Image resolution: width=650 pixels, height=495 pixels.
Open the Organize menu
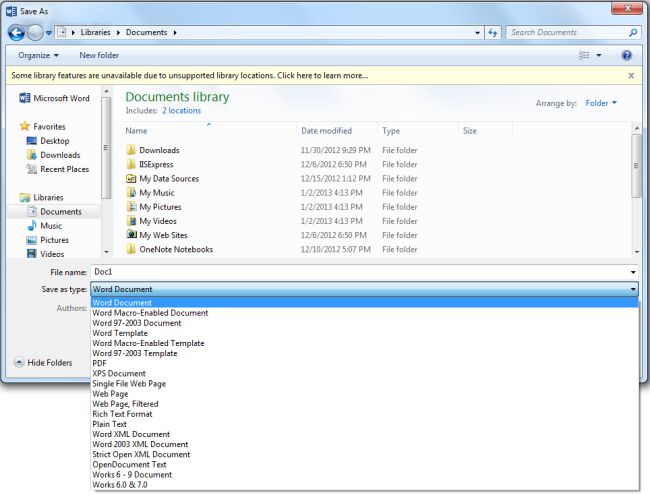38,55
